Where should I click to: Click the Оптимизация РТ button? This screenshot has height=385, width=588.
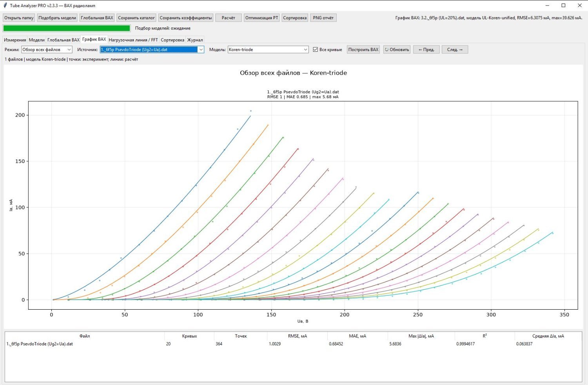tap(261, 18)
